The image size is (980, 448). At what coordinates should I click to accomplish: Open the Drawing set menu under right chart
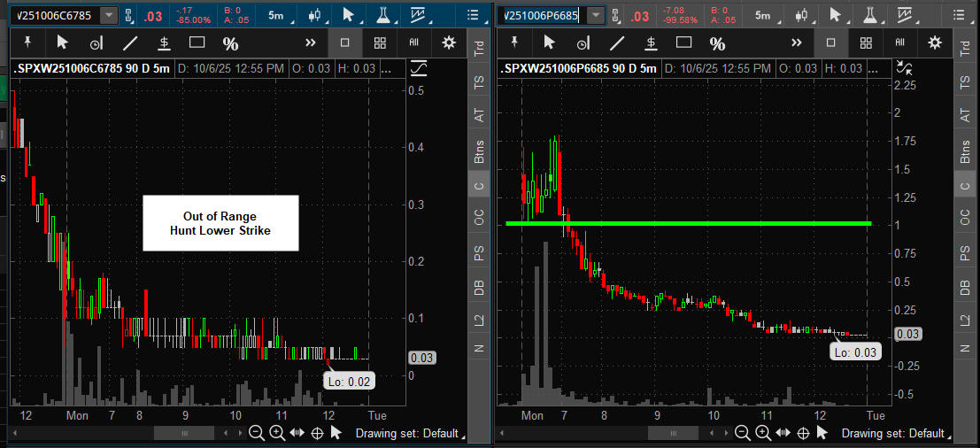coord(897,433)
